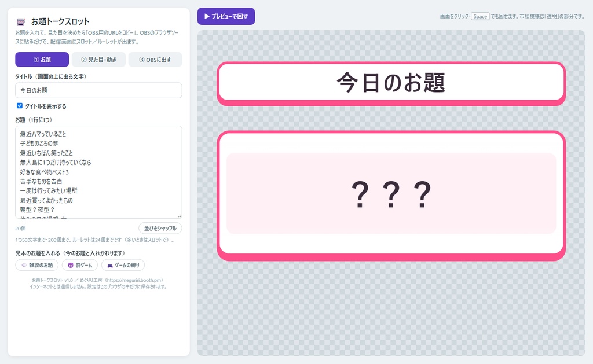Open the ③ OBSに出す tab
This screenshot has width=593, height=364.
[x=155, y=60]
